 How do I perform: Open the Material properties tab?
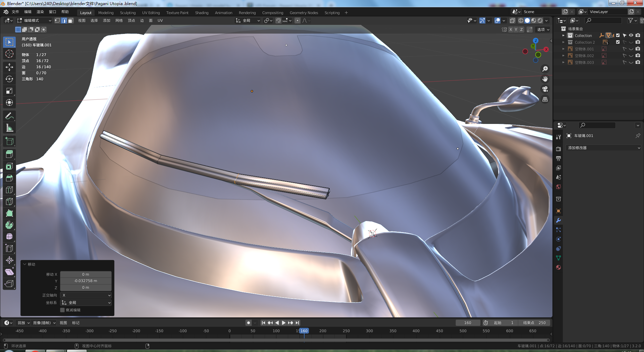pyautogui.click(x=558, y=267)
